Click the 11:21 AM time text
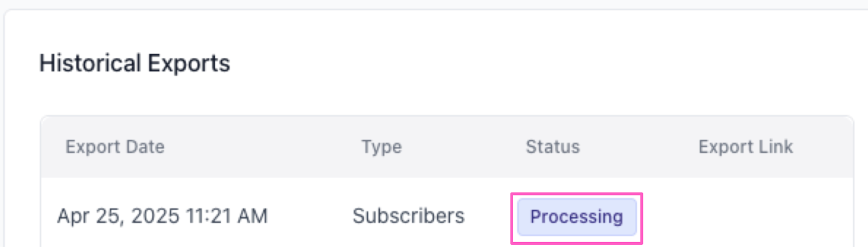Image resolution: width=868 pixels, height=247 pixels. pos(227,216)
